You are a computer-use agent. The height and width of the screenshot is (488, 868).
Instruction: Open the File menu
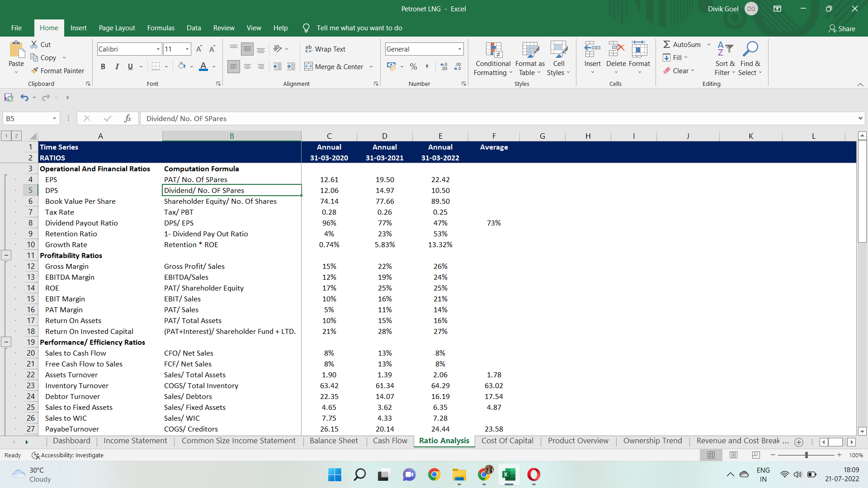click(16, 28)
